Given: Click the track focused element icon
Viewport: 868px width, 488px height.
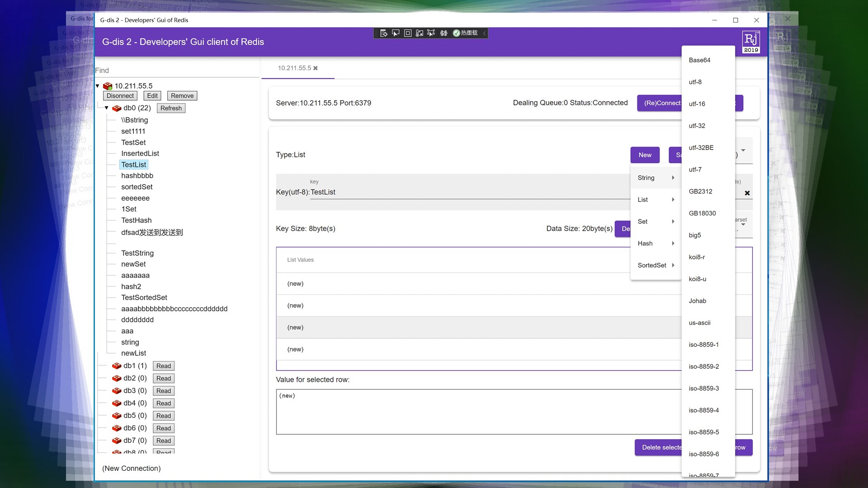Looking at the screenshot, I should pyautogui.click(x=431, y=33).
